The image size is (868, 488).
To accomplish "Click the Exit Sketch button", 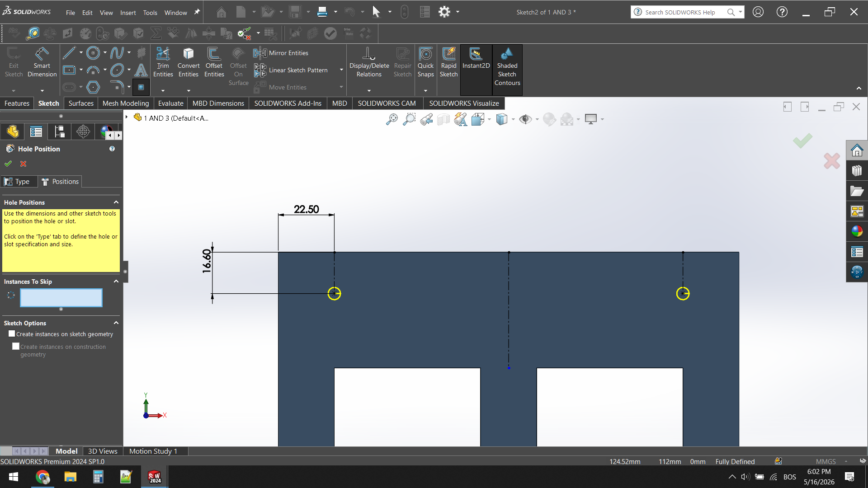I will [14, 62].
